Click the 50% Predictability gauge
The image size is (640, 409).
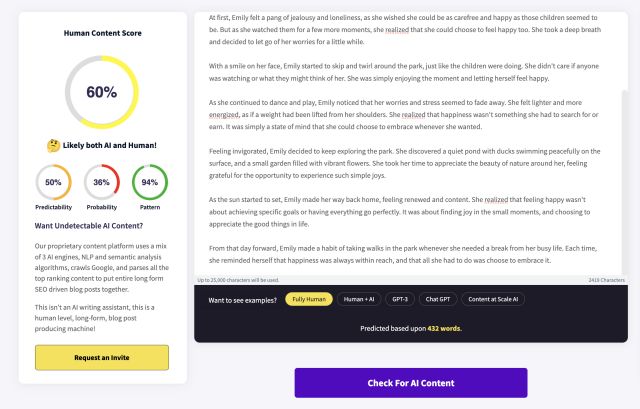click(x=53, y=182)
